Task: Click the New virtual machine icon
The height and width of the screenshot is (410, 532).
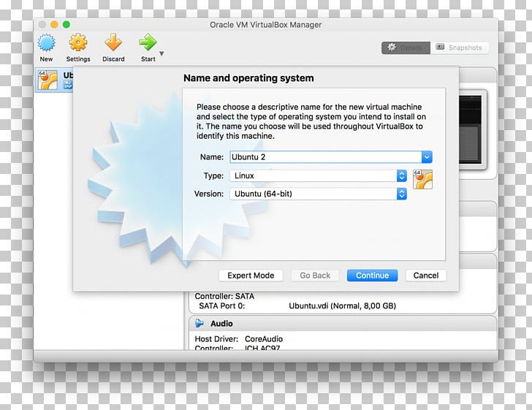Action: [x=46, y=43]
